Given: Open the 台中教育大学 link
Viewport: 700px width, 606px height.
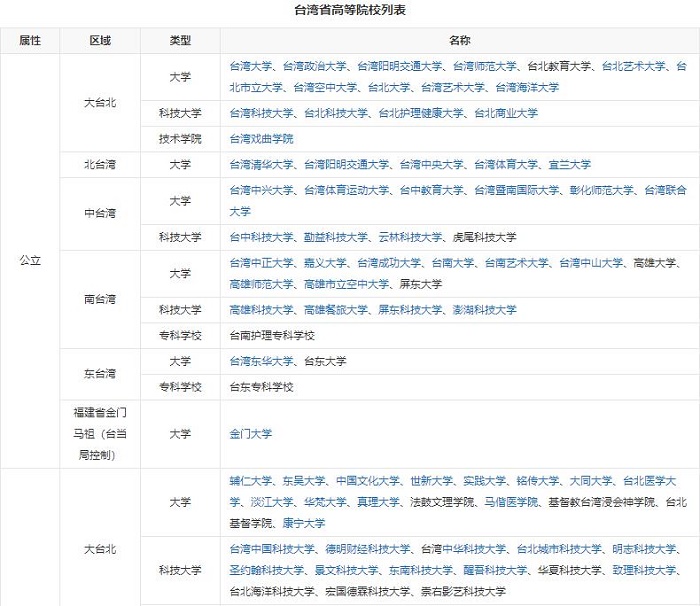Looking at the screenshot, I should (x=431, y=191).
